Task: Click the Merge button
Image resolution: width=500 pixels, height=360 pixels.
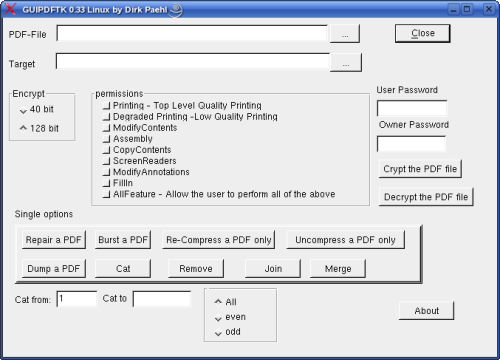Action: pyautogui.click(x=338, y=269)
